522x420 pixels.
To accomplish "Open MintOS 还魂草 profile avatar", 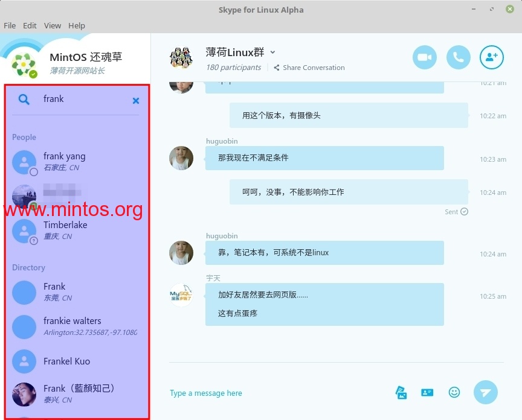I will coord(24,64).
